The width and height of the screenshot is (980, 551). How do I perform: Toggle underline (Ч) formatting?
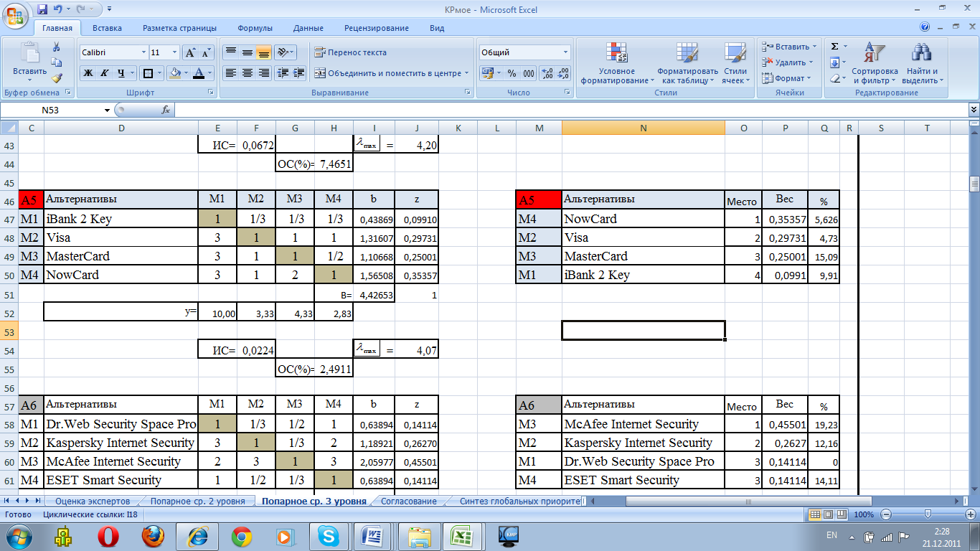(121, 73)
